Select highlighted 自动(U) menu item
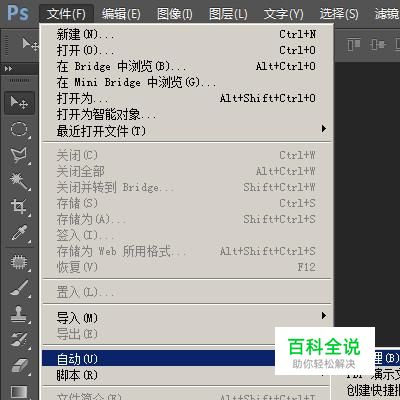Image resolution: width=400 pixels, height=400 pixels. pyautogui.click(x=158, y=358)
